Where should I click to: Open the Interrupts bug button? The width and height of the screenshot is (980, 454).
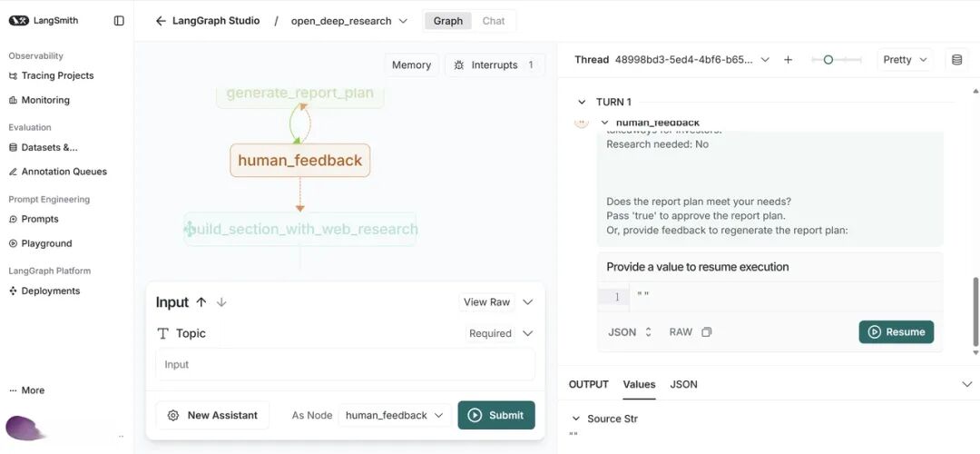[x=495, y=65]
